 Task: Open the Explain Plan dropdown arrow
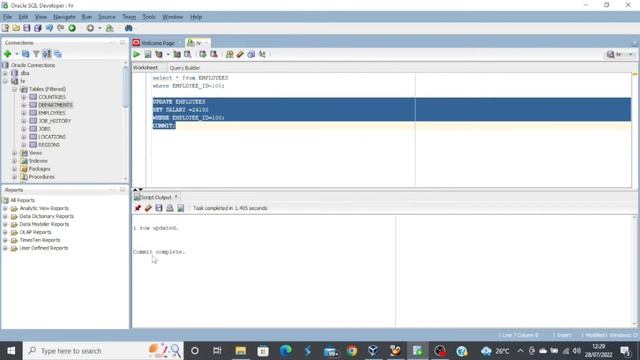tap(168, 54)
